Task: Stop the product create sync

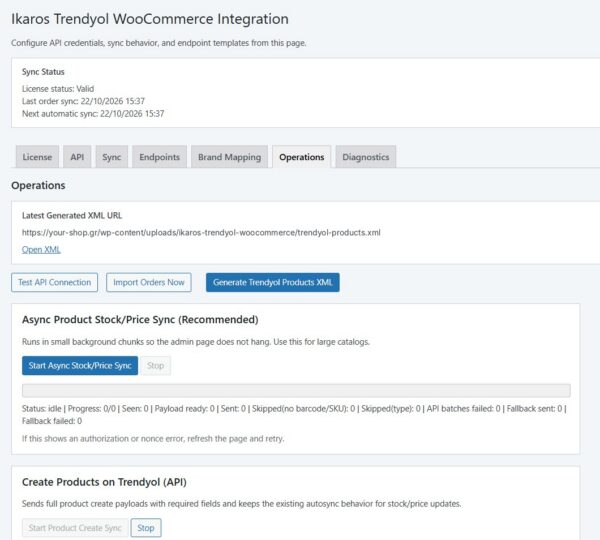Action: (x=146, y=528)
